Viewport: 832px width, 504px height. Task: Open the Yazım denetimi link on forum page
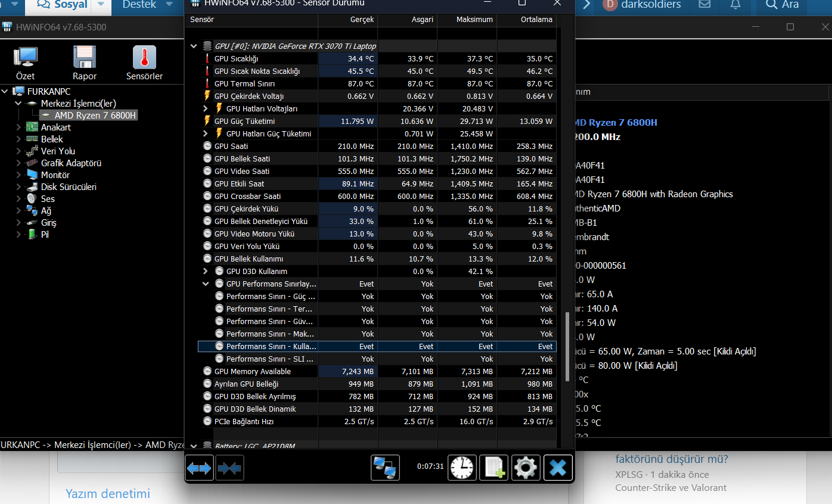[x=108, y=493]
